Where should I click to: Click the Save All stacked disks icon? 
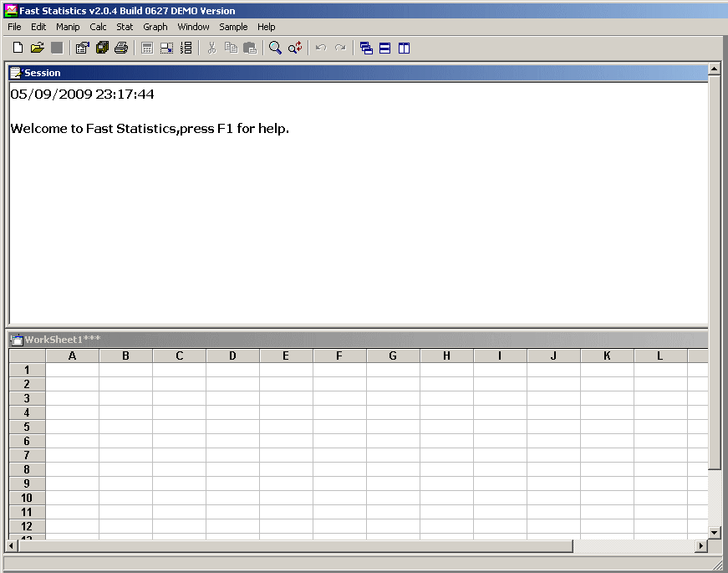coord(102,48)
